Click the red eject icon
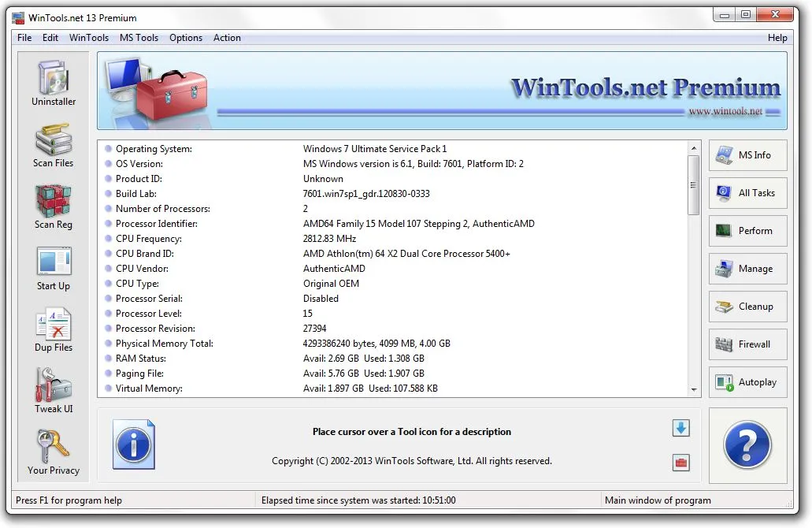This screenshot has width=812, height=528. tap(680, 463)
